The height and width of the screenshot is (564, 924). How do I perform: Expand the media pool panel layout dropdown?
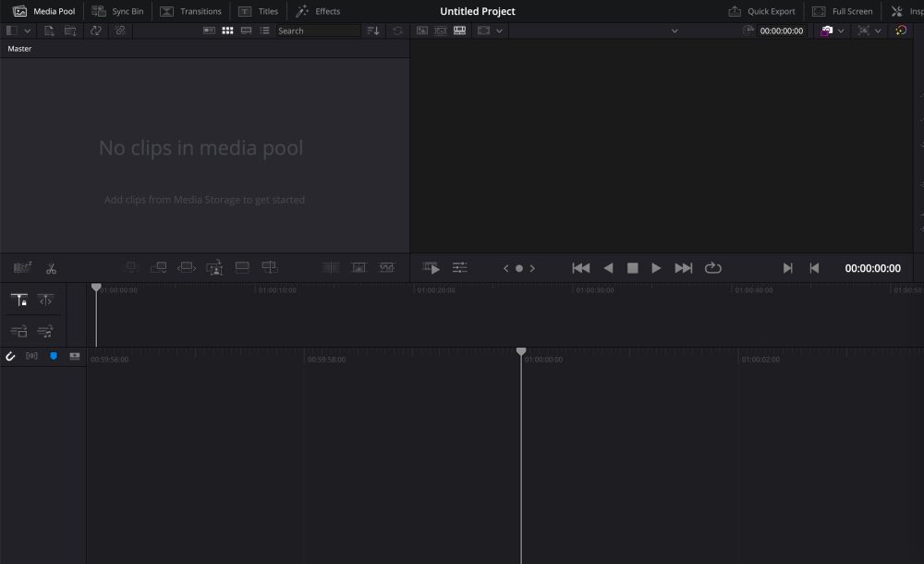(x=27, y=31)
